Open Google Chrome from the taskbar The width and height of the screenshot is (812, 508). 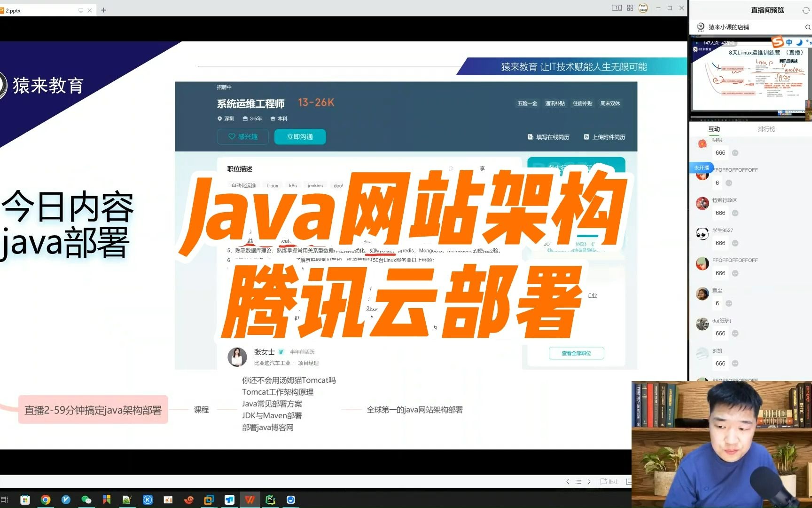coord(46,500)
